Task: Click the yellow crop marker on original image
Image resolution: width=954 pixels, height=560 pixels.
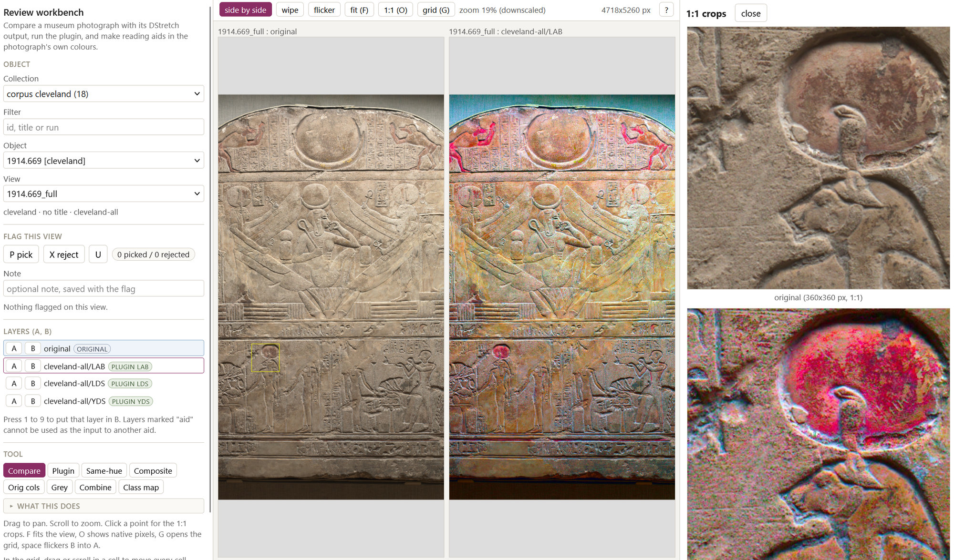Action: point(265,358)
